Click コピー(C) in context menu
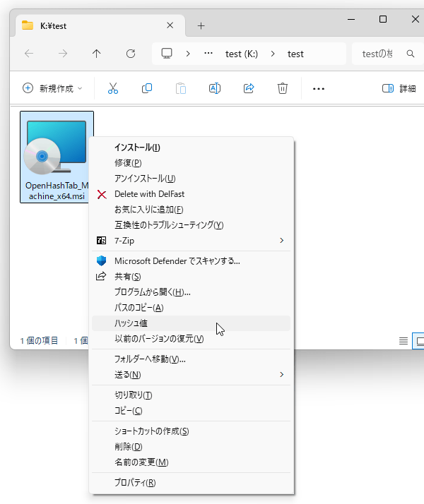Image resolution: width=424 pixels, height=504 pixels. coord(191,410)
